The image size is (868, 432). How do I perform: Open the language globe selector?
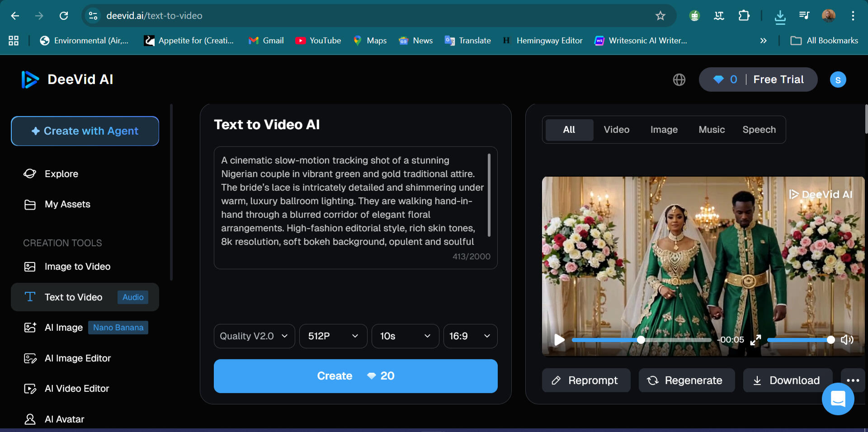click(679, 80)
